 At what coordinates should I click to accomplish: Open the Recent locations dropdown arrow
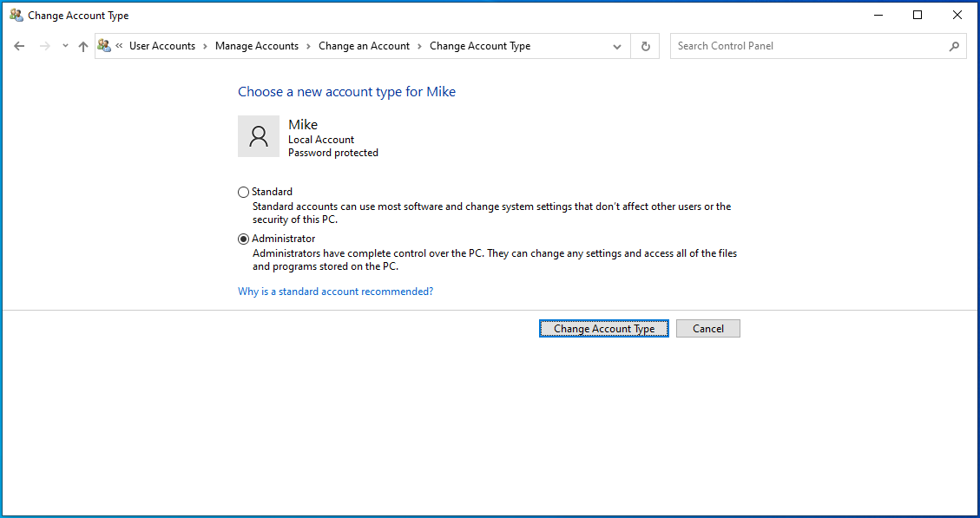click(x=65, y=46)
